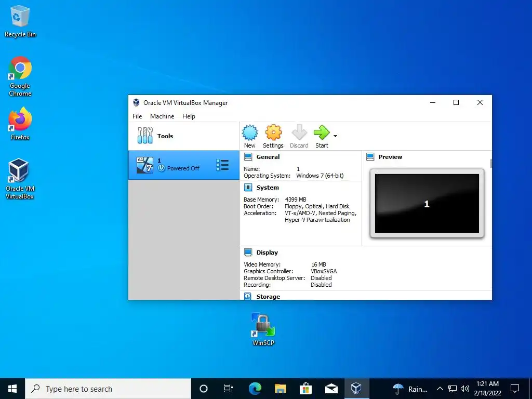
Task: Click the details pane vertical scrollbar
Action: pyautogui.click(x=490, y=164)
